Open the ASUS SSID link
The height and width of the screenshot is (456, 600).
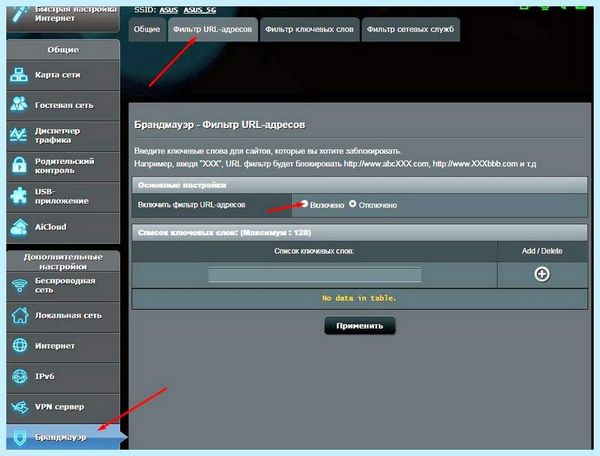[169, 10]
